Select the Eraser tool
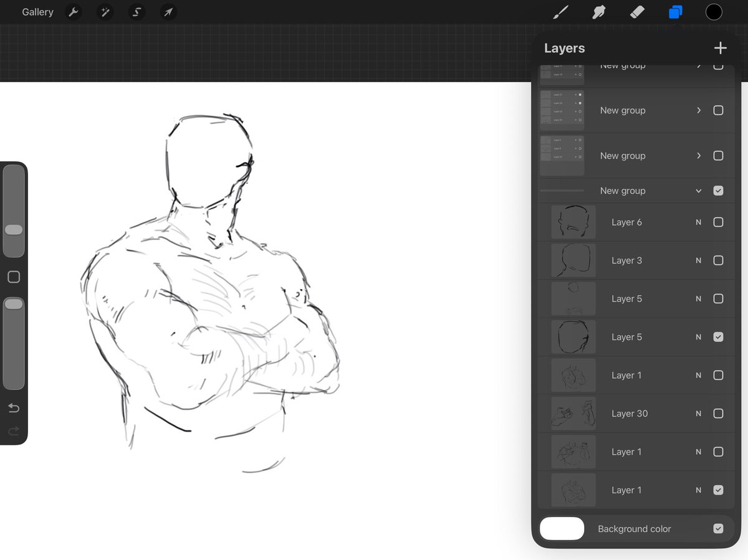 point(636,12)
